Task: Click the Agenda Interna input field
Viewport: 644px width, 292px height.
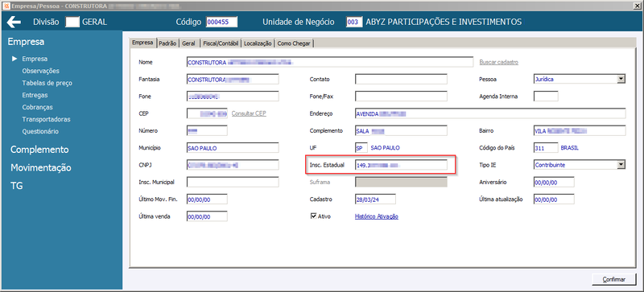Action: coord(546,96)
